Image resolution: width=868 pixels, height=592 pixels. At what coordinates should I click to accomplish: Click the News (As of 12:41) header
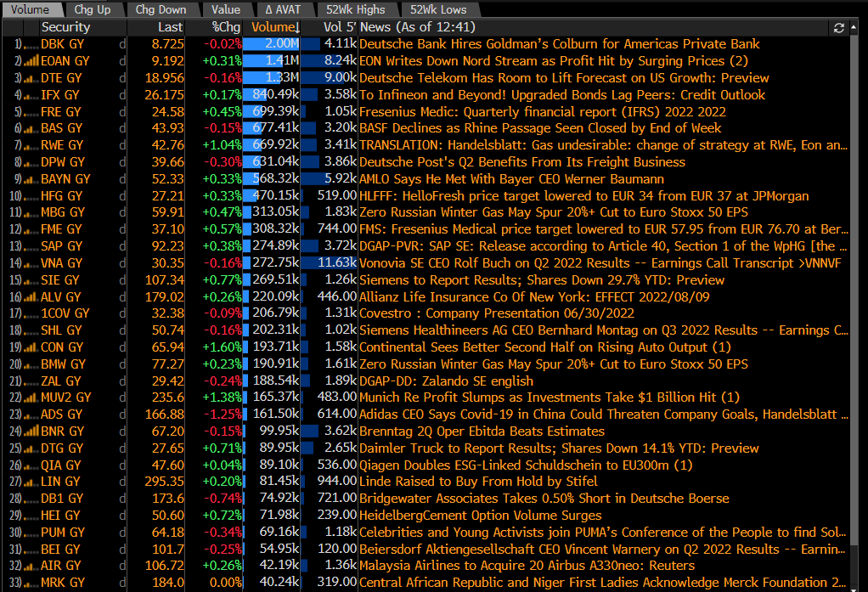[417, 27]
